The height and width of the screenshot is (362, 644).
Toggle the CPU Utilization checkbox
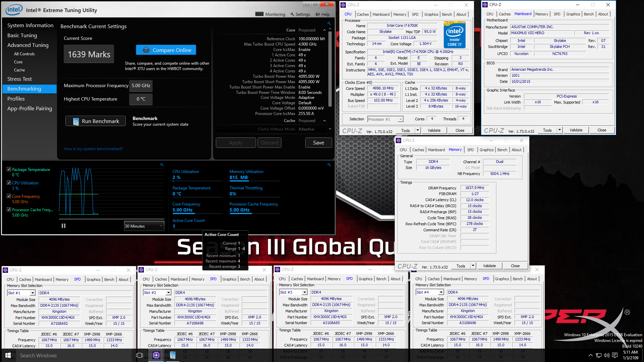point(9,183)
